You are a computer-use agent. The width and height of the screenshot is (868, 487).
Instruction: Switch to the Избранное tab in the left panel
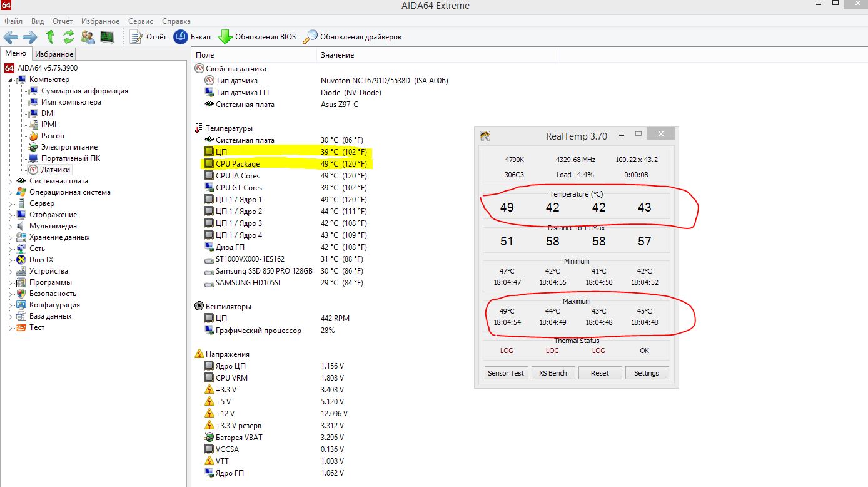54,54
